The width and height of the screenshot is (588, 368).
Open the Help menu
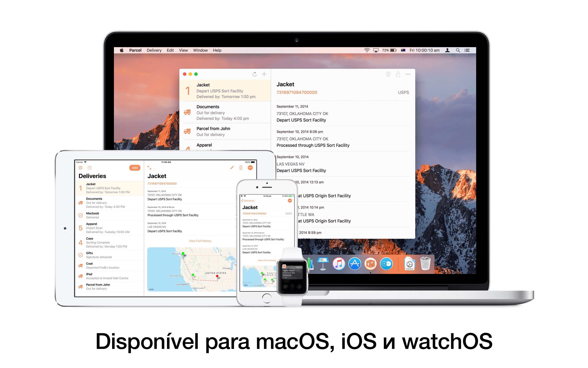tap(217, 50)
